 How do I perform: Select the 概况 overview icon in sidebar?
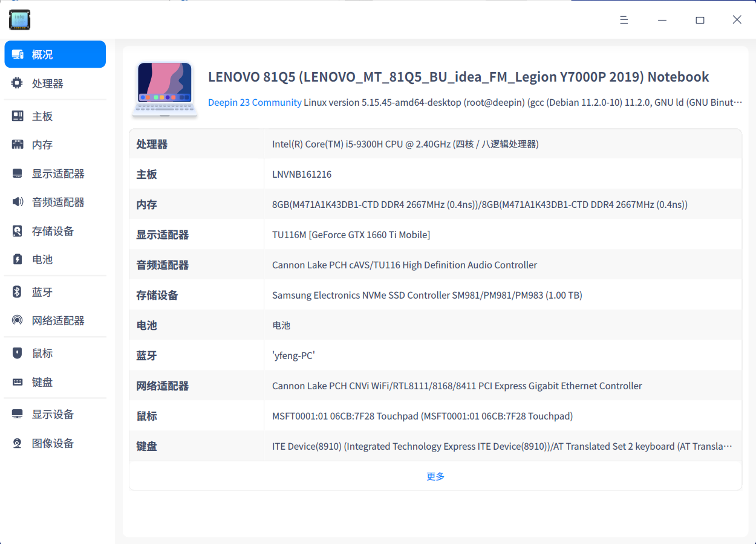[x=18, y=54]
